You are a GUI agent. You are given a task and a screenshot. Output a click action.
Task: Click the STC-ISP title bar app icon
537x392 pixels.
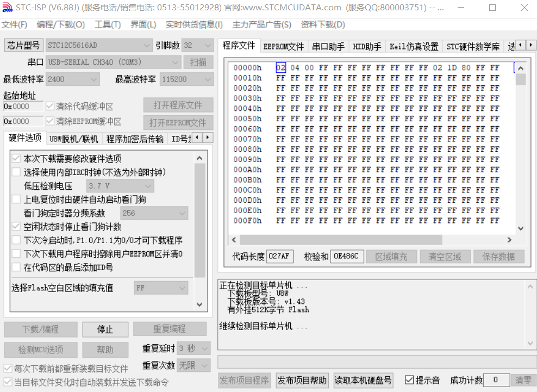coord(7,8)
